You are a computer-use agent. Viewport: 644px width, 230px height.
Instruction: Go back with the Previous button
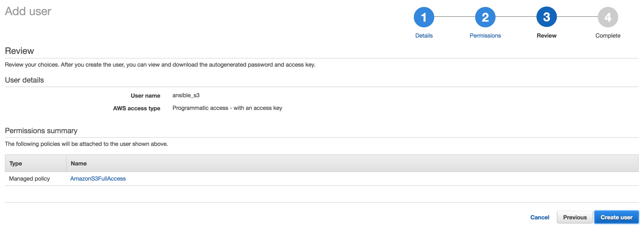(x=574, y=217)
